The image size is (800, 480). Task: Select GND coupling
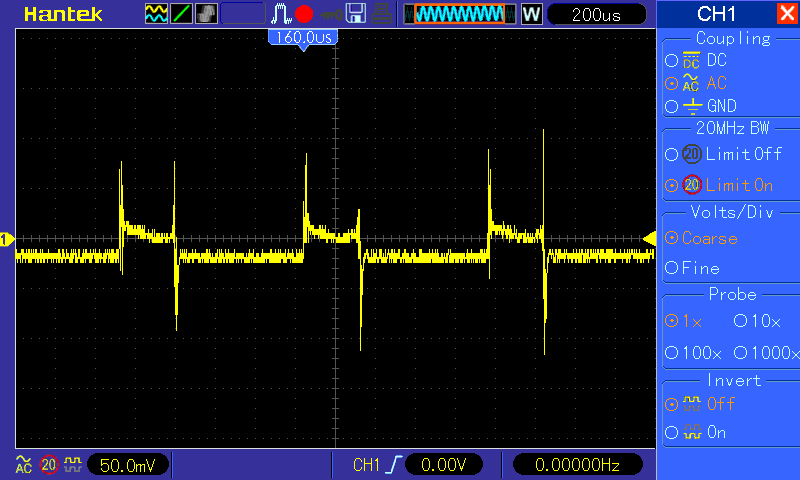(701, 106)
